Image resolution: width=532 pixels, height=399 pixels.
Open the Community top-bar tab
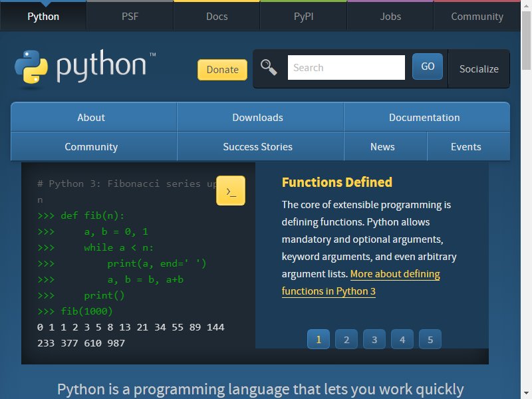(x=477, y=16)
